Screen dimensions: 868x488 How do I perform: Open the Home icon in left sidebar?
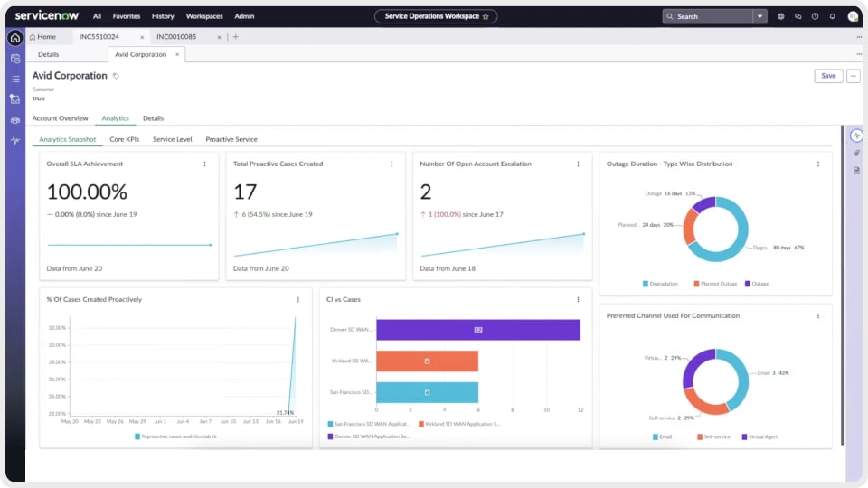point(15,38)
